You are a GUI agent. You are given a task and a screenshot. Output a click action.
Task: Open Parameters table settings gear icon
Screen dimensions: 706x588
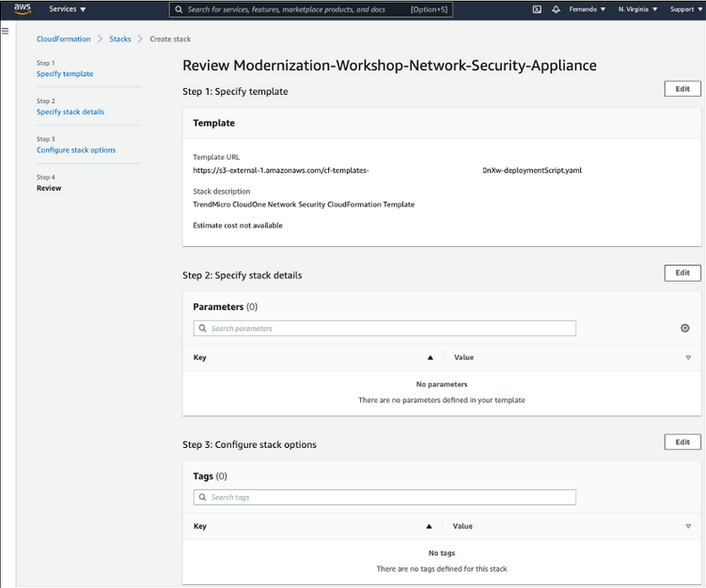coord(684,328)
